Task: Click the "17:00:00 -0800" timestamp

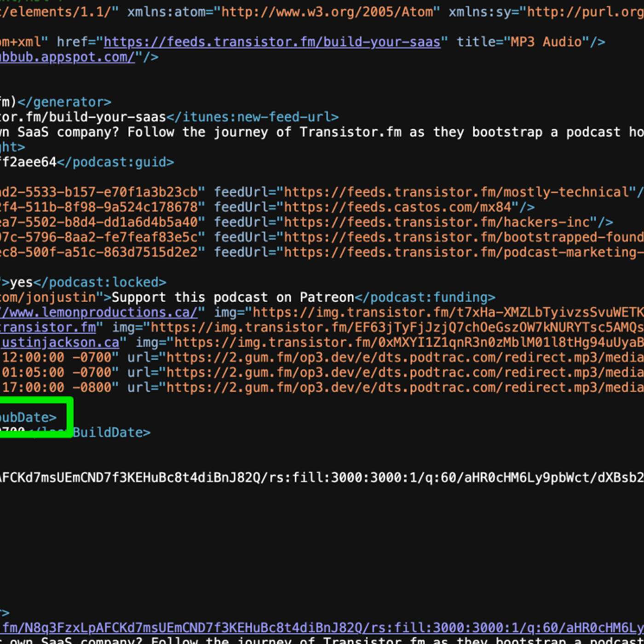Action: (57, 388)
